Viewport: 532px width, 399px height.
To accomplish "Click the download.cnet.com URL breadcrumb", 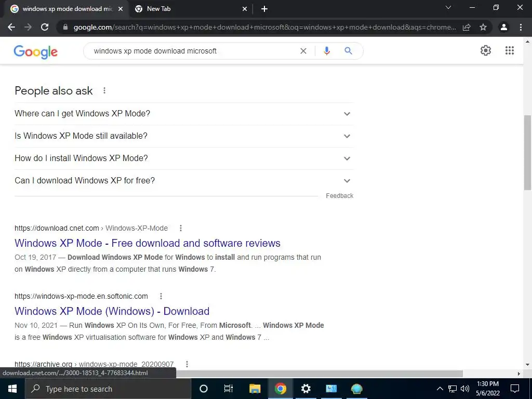I will (x=91, y=229).
